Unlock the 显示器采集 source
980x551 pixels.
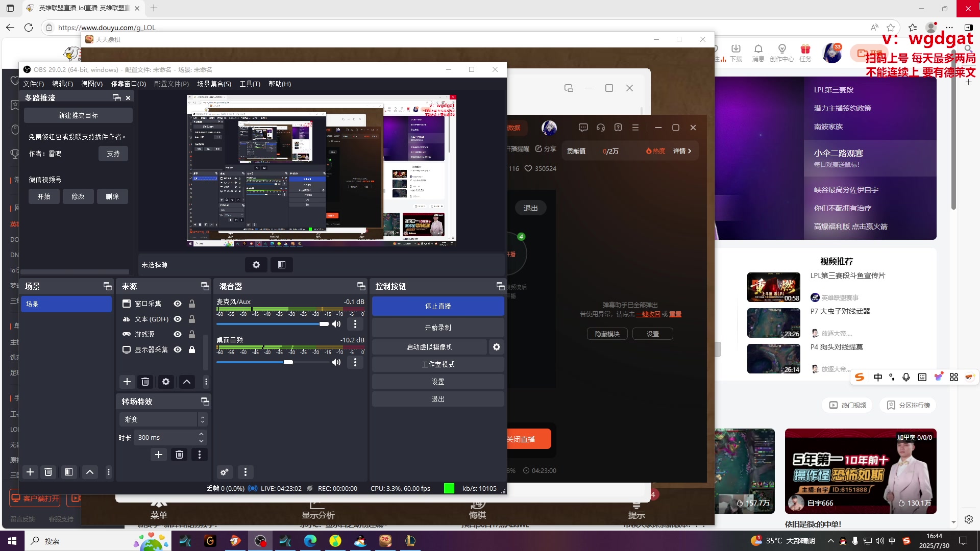point(192,349)
